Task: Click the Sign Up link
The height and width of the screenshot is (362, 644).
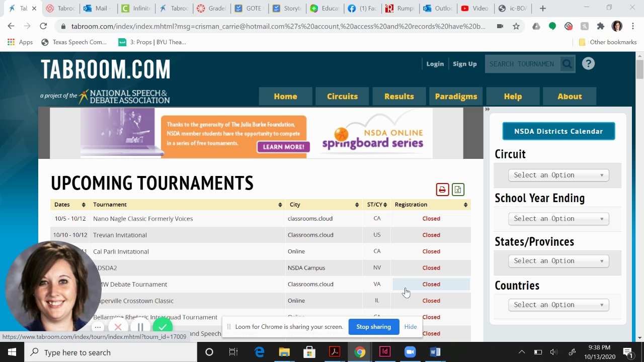Action: pyautogui.click(x=464, y=64)
